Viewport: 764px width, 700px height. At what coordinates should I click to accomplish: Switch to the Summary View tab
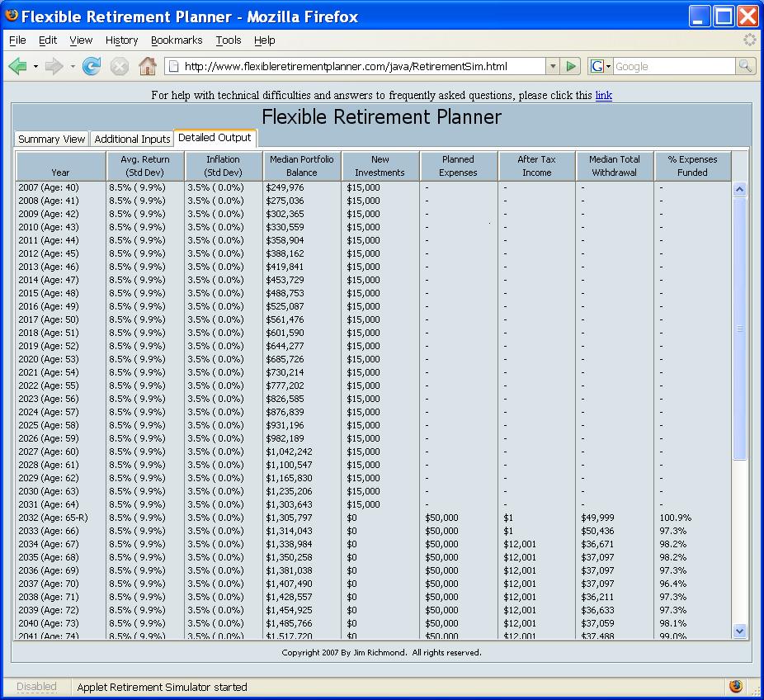(51, 139)
